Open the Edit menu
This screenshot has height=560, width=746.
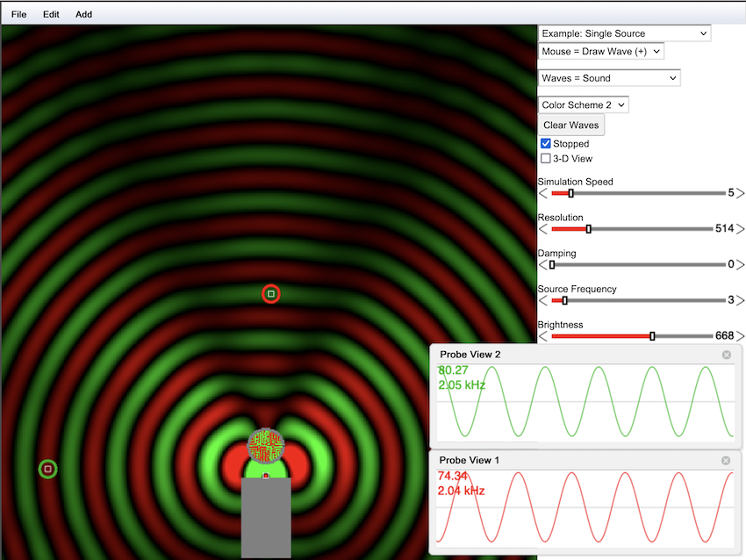tap(51, 14)
